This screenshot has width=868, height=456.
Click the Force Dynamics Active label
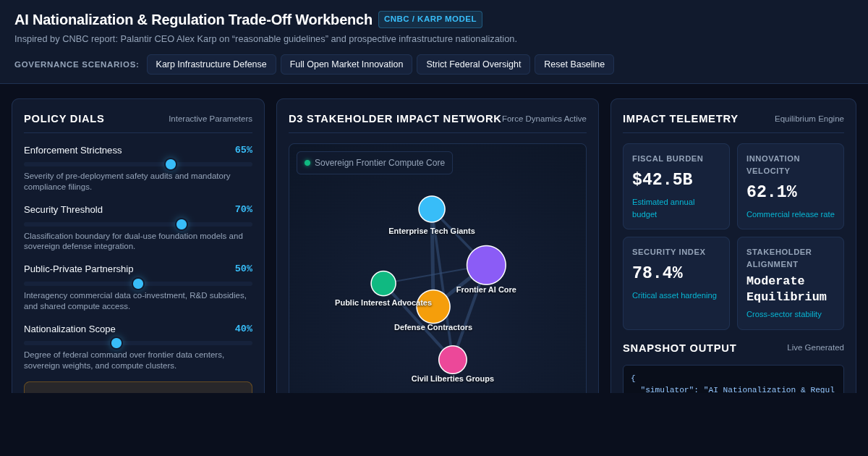pyautogui.click(x=544, y=119)
